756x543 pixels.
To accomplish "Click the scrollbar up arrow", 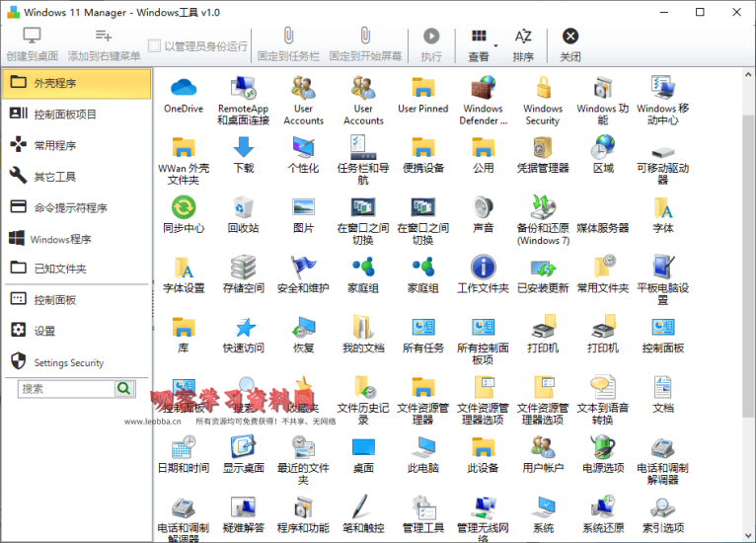I will pyautogui.click(x=748, y=75).
